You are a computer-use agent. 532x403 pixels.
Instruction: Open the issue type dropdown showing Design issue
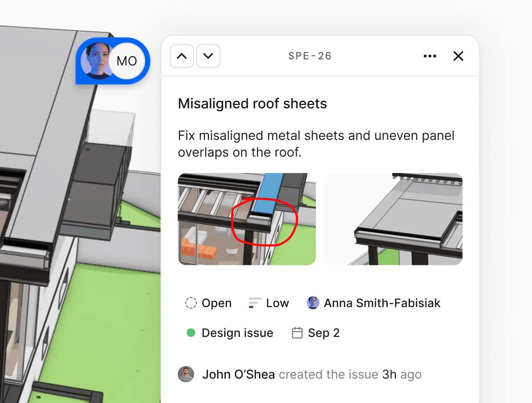(x=237, y=332)
